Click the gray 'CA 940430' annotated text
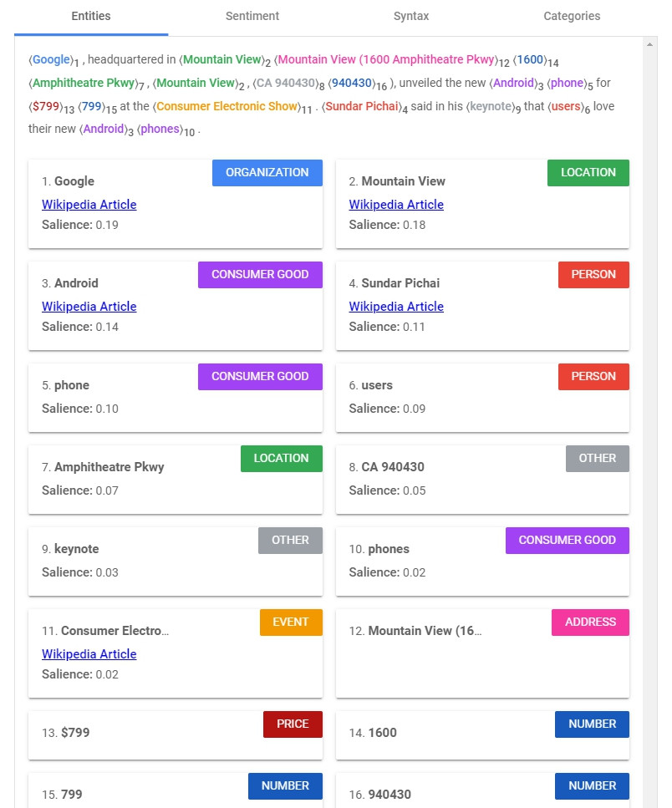This screenshot has height=808, width=672. coord(286,83)
